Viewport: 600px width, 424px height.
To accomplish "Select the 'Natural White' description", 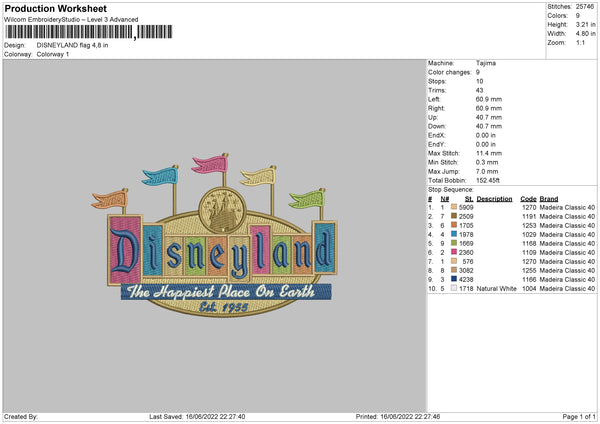I will tap(496, 289).
